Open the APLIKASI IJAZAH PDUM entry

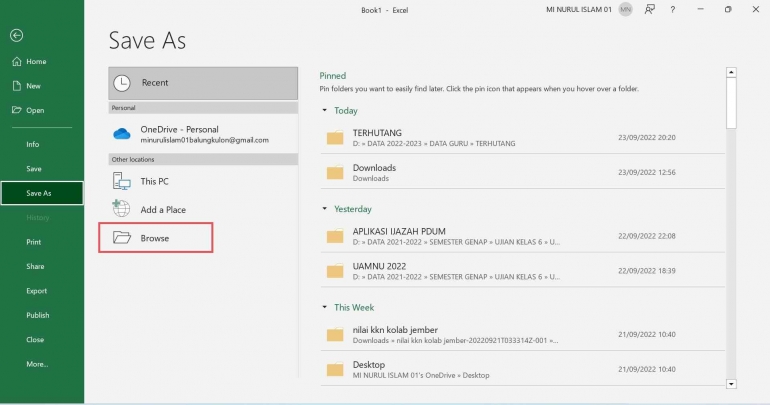tap(522, 236)
